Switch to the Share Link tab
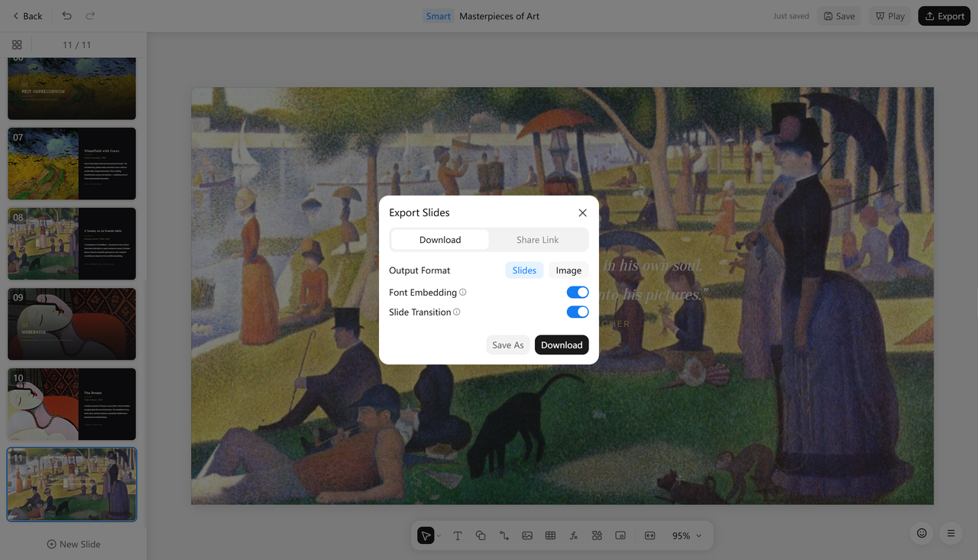The width and height of the screenshot is (978, 560). tap(538, 240)
